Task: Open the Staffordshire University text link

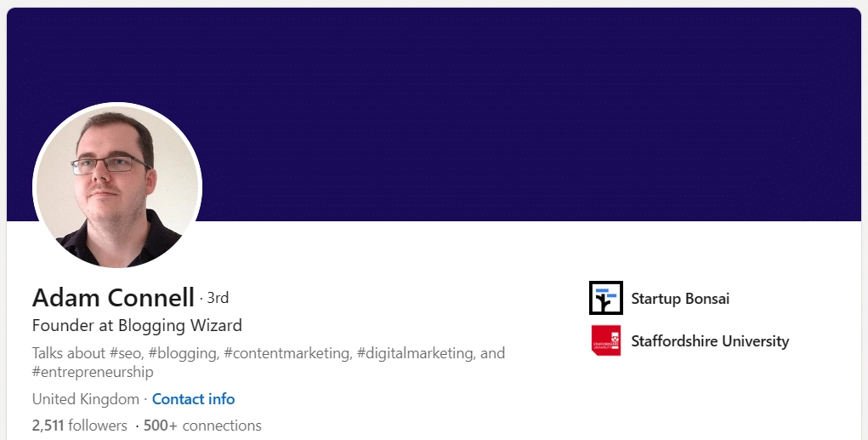Action: click(710, 341)
